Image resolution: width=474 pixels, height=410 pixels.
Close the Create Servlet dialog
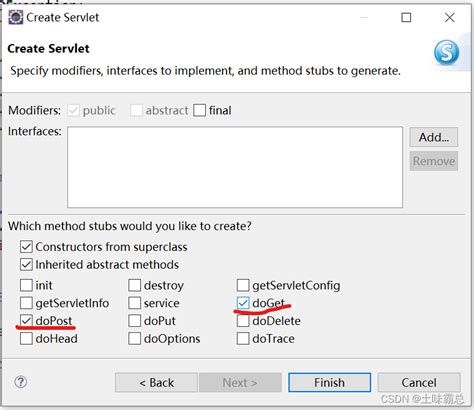point(450,17)
